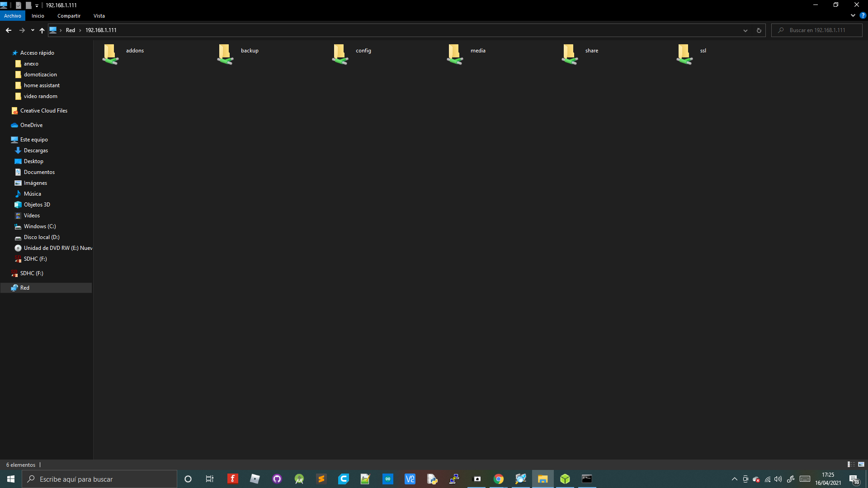Open address bar history dropdown
This screenshot has height=488, width=868.
[745, 30]
